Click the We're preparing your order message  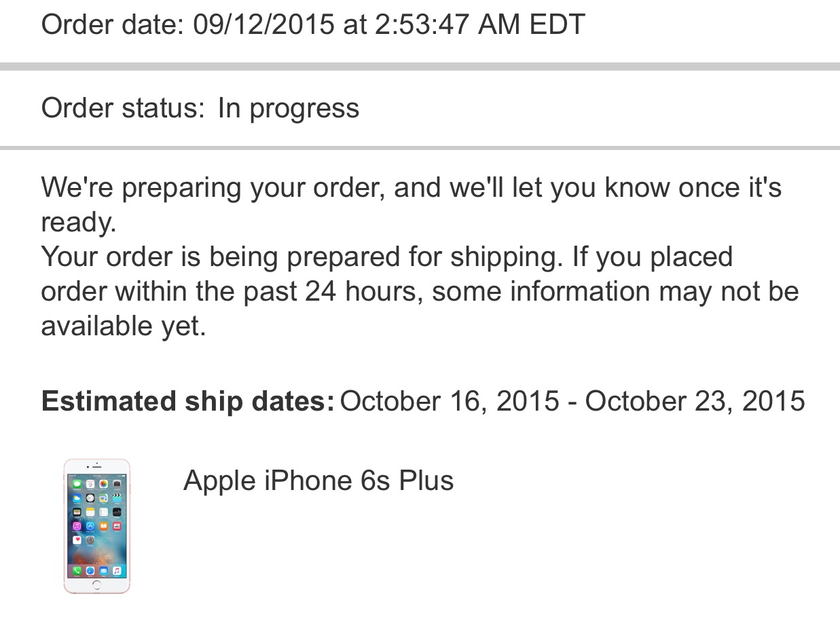click(412, 204)
